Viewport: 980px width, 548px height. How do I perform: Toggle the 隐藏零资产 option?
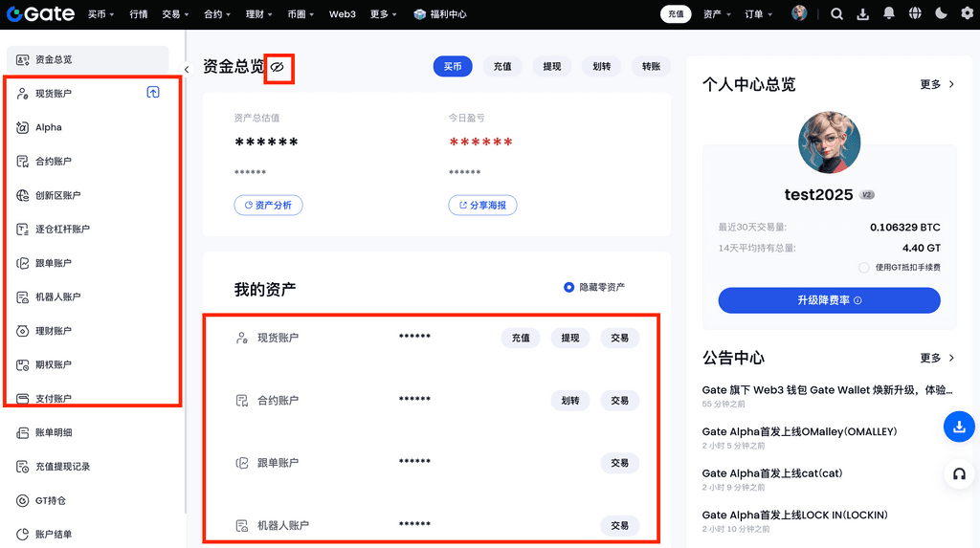click(x=569, y=287)
